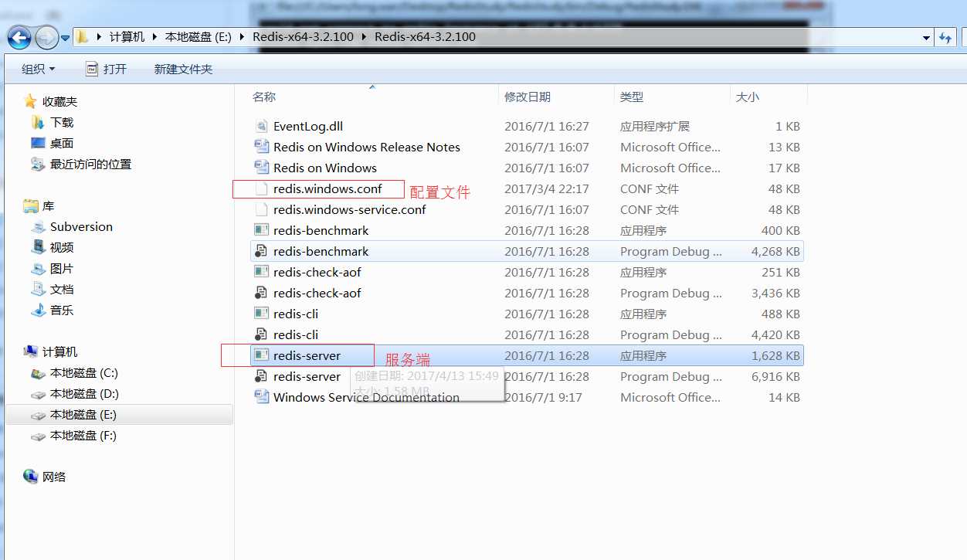Select 网络 in the navigation pane
This screenshot has height=560, width=967.
(x=54, y=477)
